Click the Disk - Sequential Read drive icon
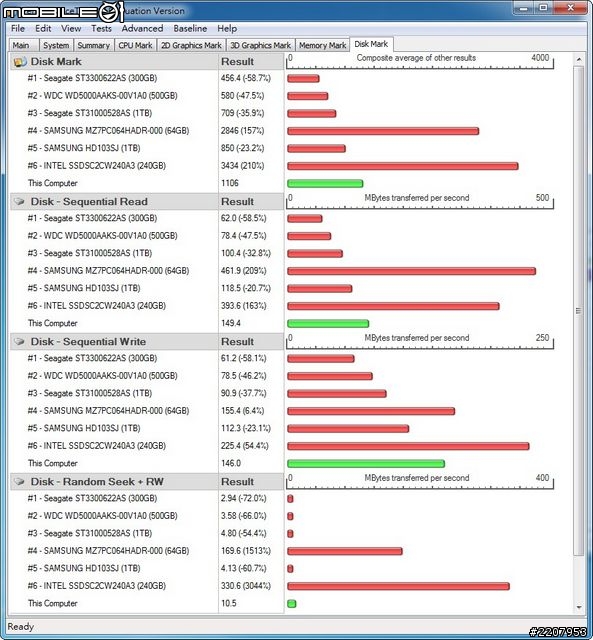 [19, 202]
